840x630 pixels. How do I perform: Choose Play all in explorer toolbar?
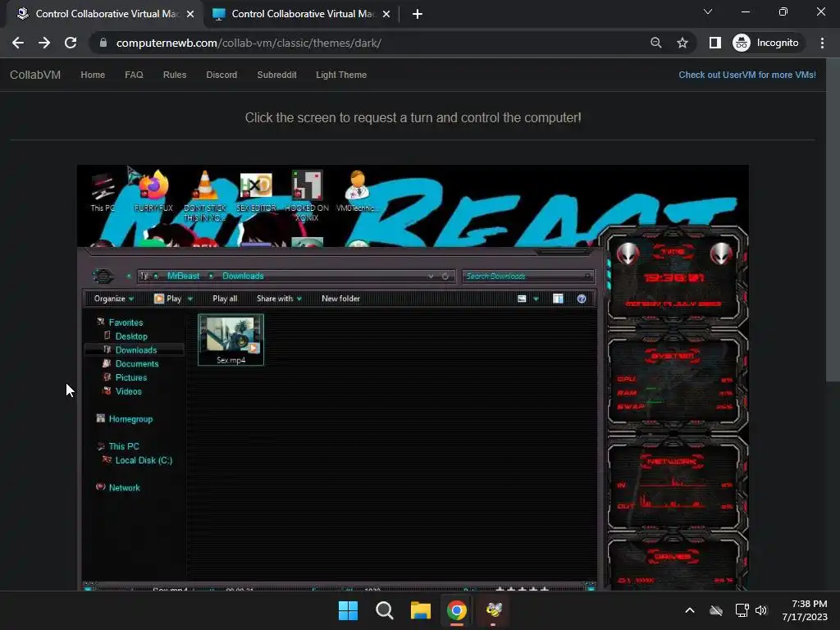[225, 299]
